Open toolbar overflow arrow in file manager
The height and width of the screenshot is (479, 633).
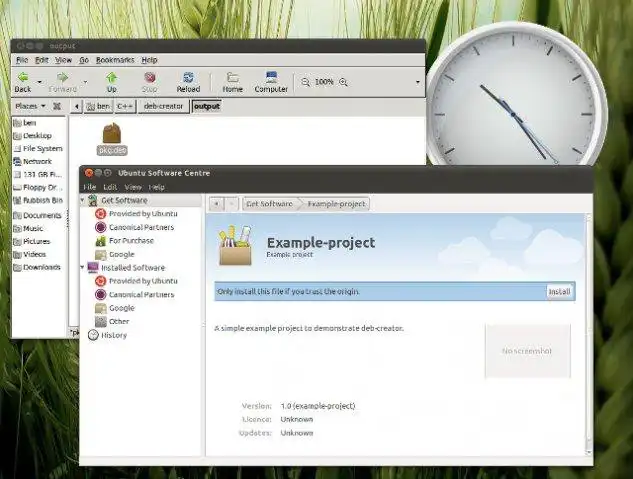(418, 82)
